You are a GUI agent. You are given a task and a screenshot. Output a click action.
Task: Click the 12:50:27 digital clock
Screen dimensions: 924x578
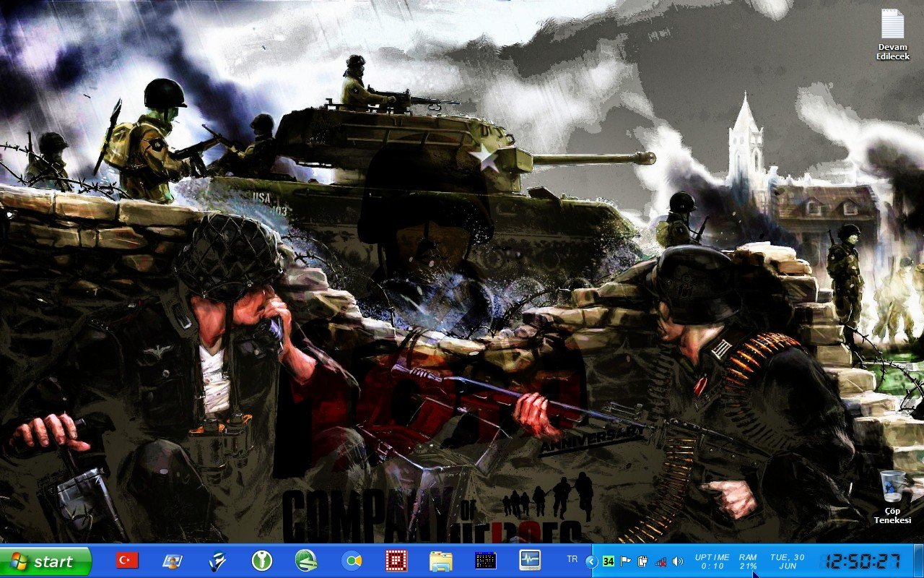coord(863,561)
